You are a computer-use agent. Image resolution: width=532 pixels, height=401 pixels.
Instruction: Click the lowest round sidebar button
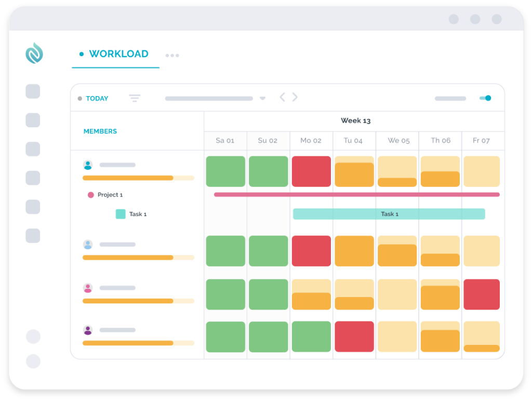[33, 362]
